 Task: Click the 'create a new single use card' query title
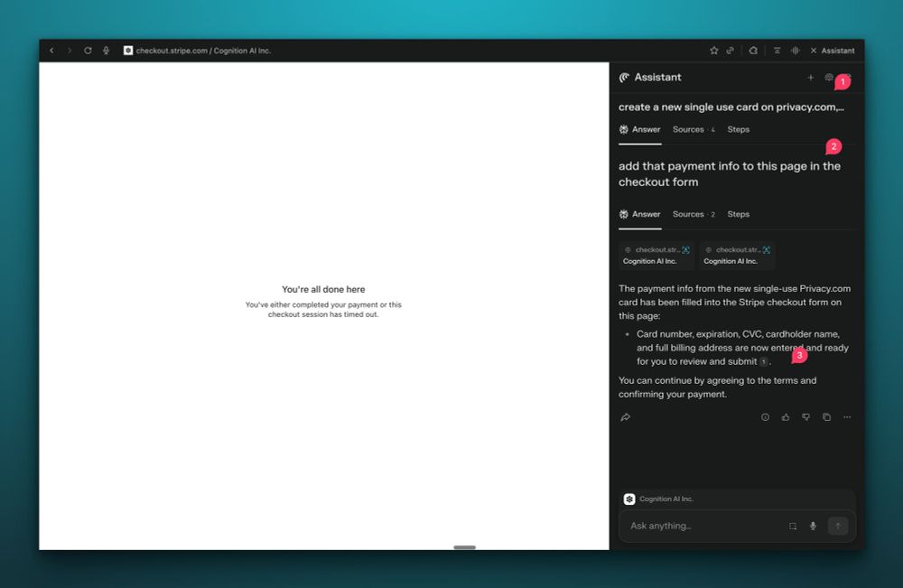point(731,107)
